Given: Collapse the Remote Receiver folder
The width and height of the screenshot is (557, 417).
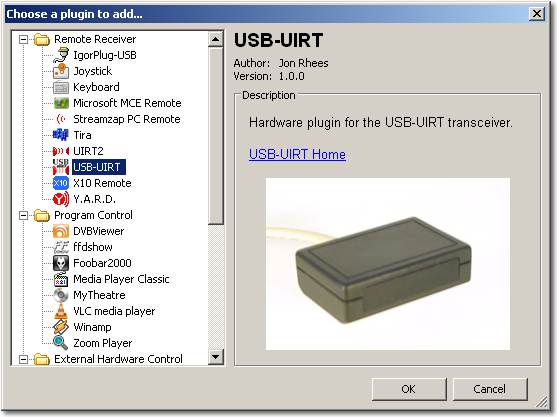Looking at the screenshot, I should 23,39.
